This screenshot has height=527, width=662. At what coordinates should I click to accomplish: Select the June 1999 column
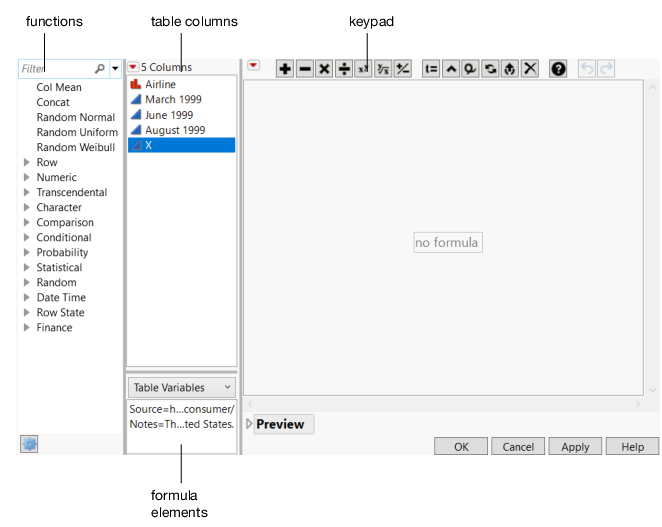(x=182, y=115)
